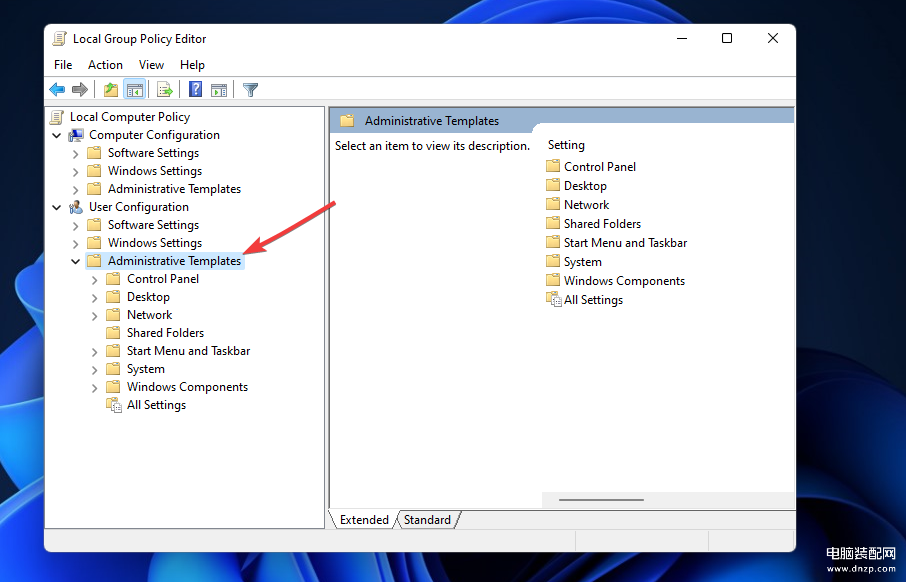
Task: Expand Software Settings under Computer Configuration
Action: [76, 154]
